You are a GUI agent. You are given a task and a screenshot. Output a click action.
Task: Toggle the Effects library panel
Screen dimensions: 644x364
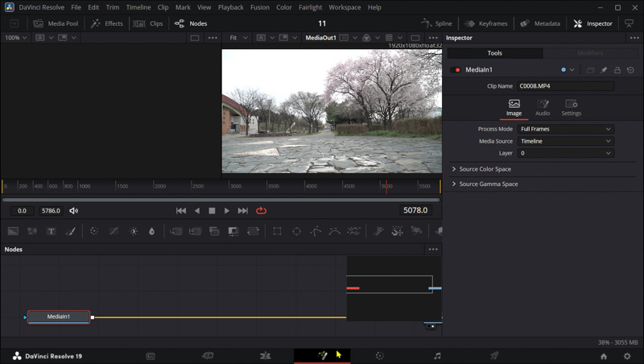click(x=107, y=23)
